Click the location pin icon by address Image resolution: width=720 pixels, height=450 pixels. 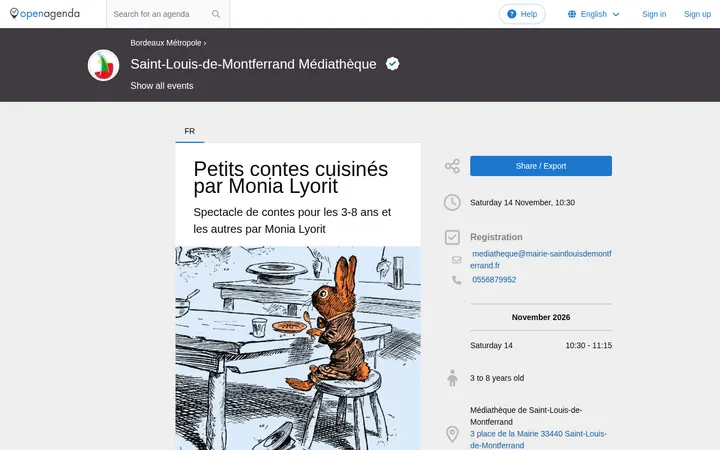tap(452, 434)
